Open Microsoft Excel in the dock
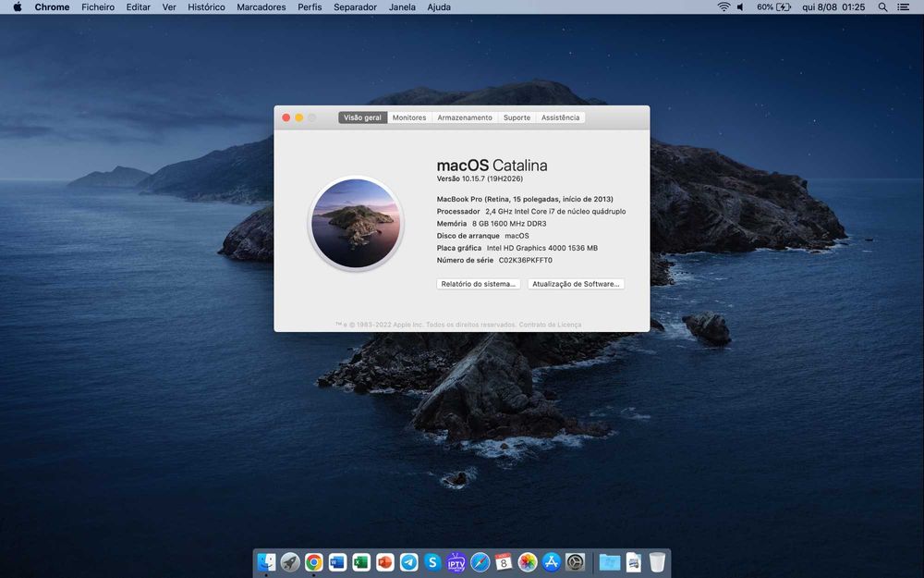 coord(361,562)
